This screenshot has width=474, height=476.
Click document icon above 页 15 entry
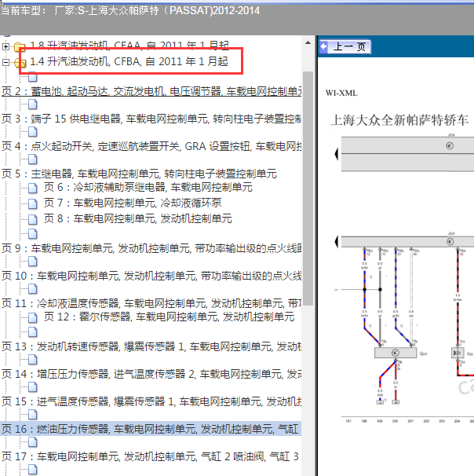click(33, 387)
